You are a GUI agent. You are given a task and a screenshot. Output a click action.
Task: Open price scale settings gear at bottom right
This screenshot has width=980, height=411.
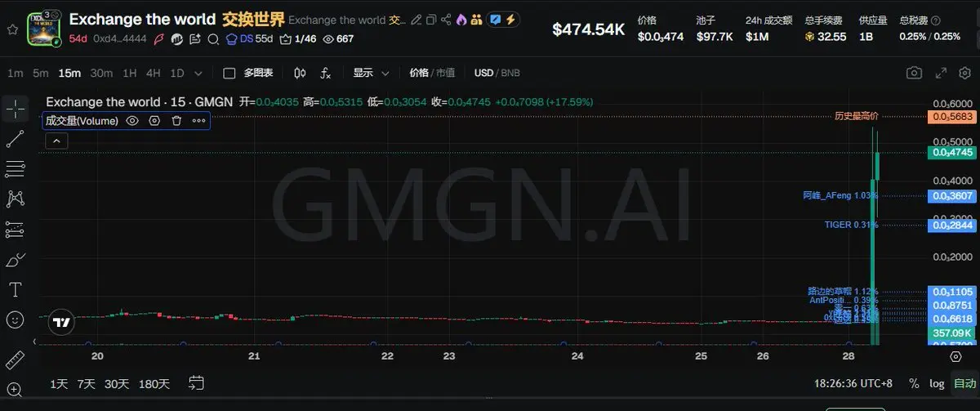(955, 356)
